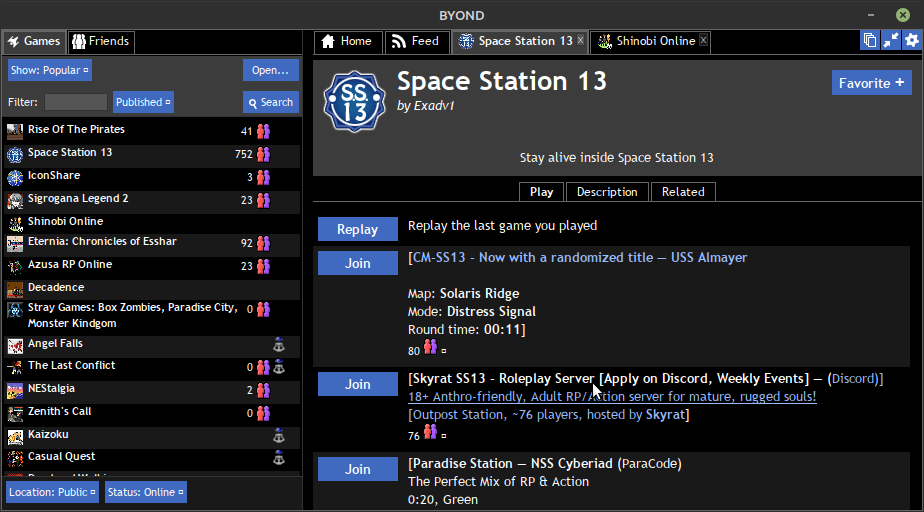Click the Search button
The width and height of the screenshot is (924, 512).
pyautogui.click(x=270, y=102)
